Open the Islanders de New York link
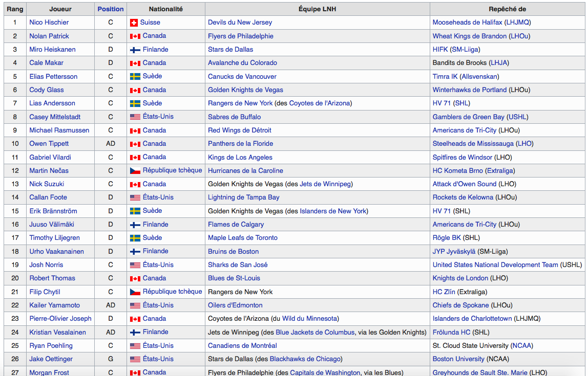The width and height of the screenshot is (588, 376). [333, 211]
